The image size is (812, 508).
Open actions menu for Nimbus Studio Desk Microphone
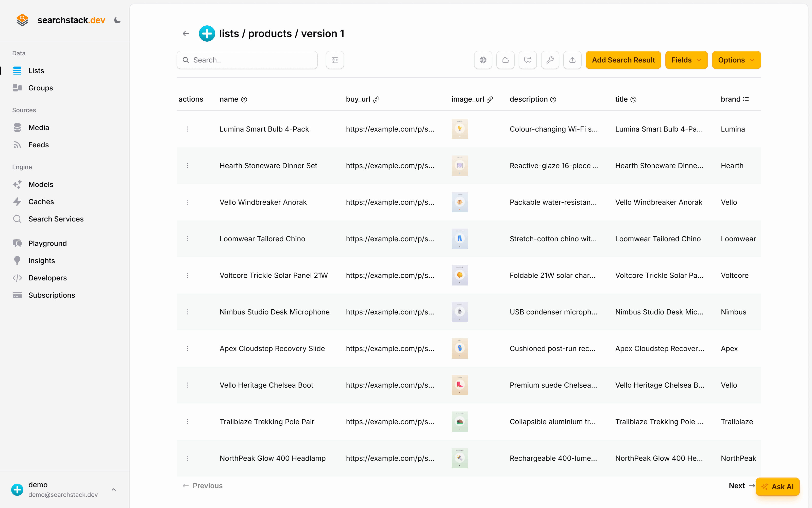[188, 312]
